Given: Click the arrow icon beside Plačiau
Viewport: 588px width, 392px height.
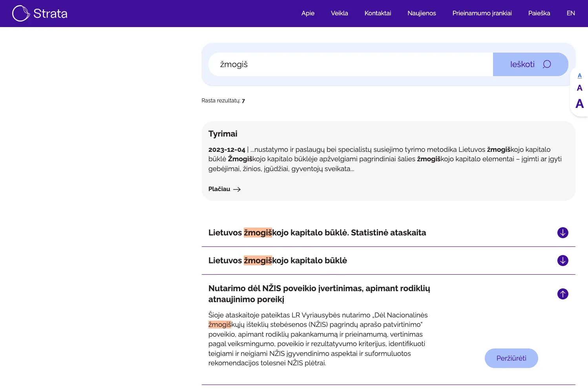Looking at the screenshot, I should click(x=237, y=189).
